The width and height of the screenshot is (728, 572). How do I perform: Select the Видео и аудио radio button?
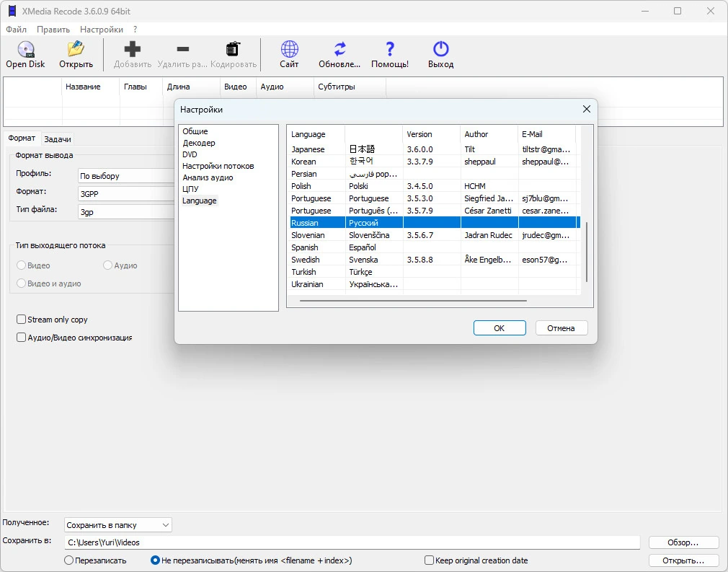point(21,283)
